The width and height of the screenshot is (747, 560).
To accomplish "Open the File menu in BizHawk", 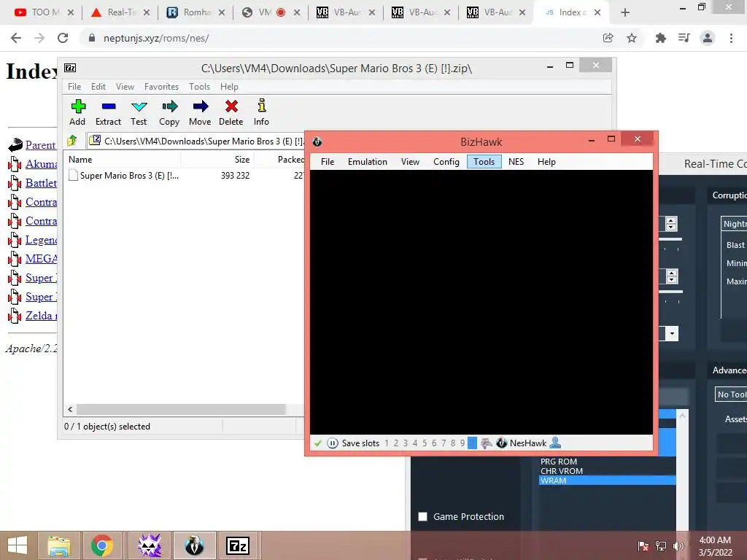I will pyautogui.click(x=328, y=162).
